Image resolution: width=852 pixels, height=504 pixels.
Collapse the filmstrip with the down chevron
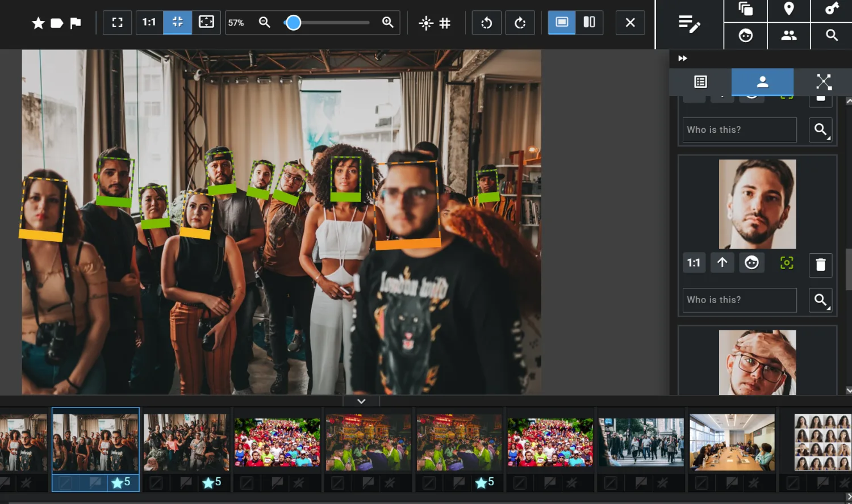(361, 401)
